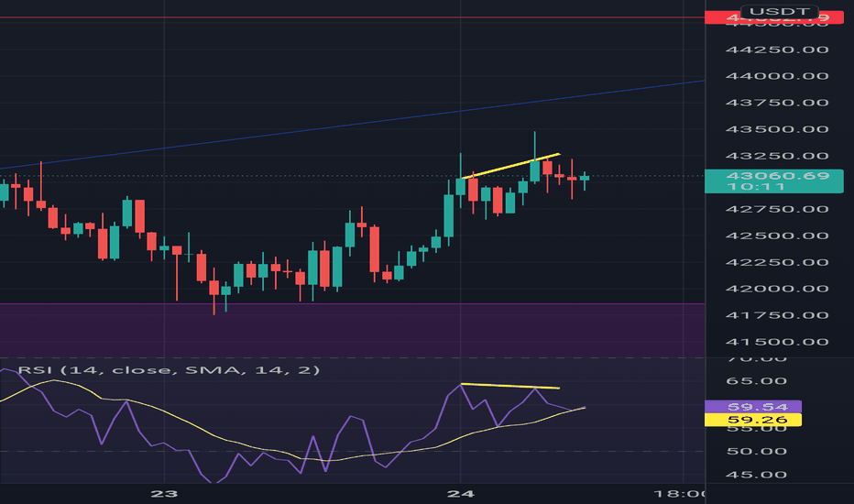Click the 44000.00 price axis label
The height and width of the screenshot is (504, 854).
click(x=777, y=76)
